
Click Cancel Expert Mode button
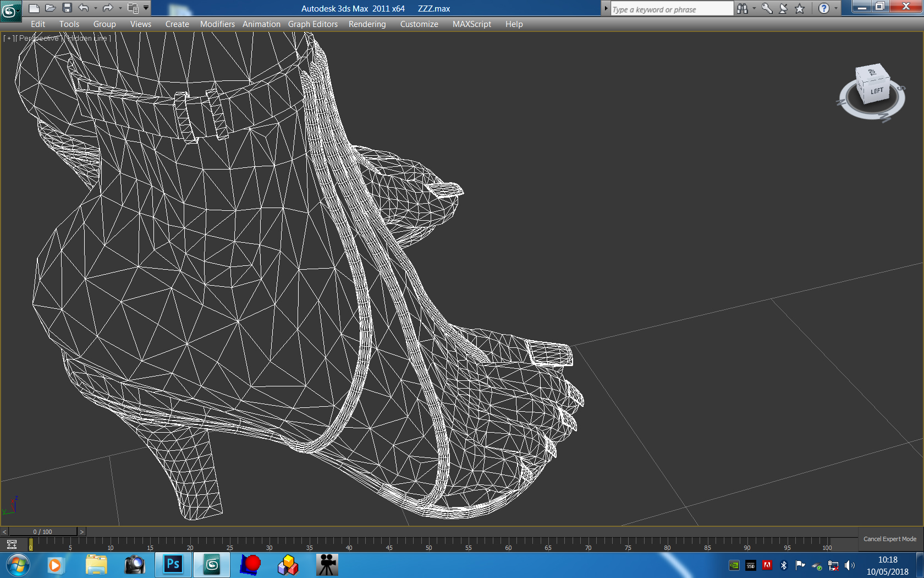889,539
